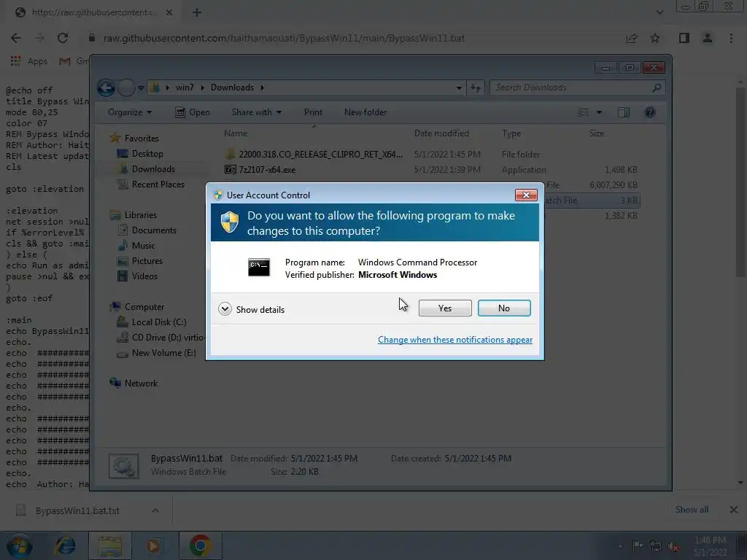This screenshot has height=560, width=747.
Task: Open Videos library in navigation pane
Action: click(144, 276)
